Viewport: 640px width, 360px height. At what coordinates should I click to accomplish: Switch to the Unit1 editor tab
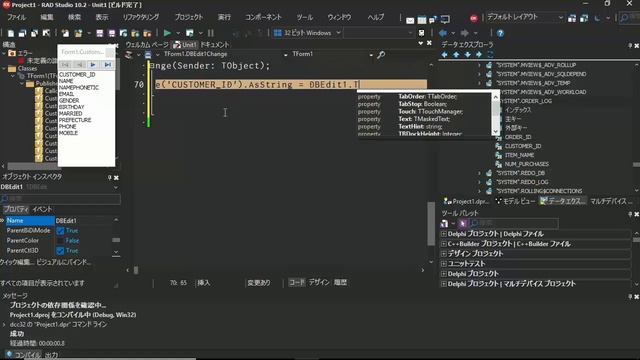[185, 44]
